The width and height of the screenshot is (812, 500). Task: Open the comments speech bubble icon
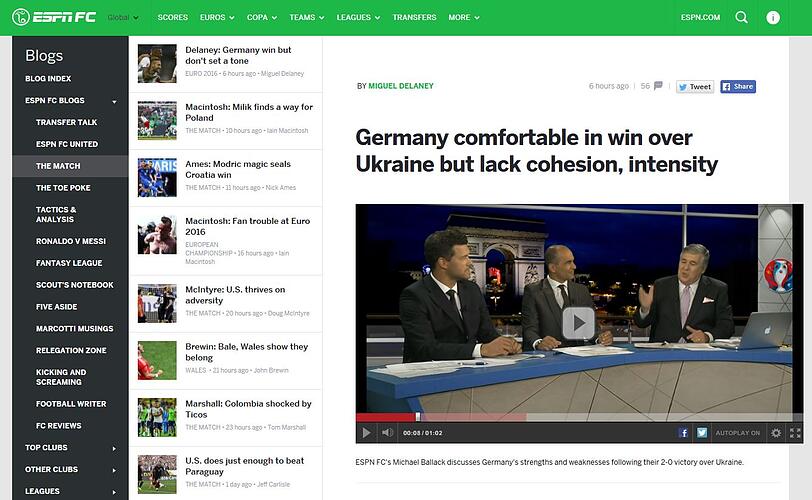click(658, 86)
